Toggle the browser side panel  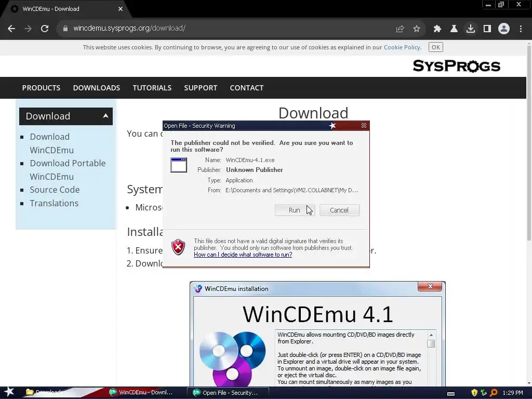(487, 29)
